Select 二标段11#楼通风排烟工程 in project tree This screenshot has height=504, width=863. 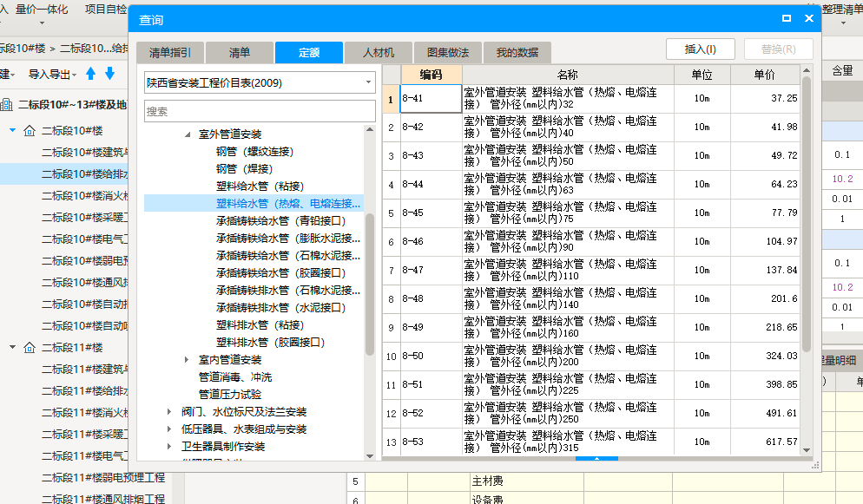point(103,499)
